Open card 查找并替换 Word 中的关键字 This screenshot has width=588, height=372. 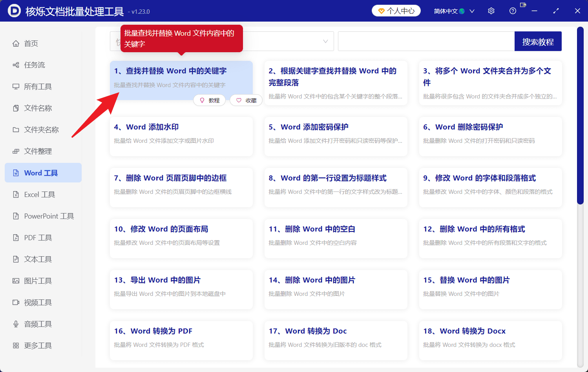pos(181,80)
